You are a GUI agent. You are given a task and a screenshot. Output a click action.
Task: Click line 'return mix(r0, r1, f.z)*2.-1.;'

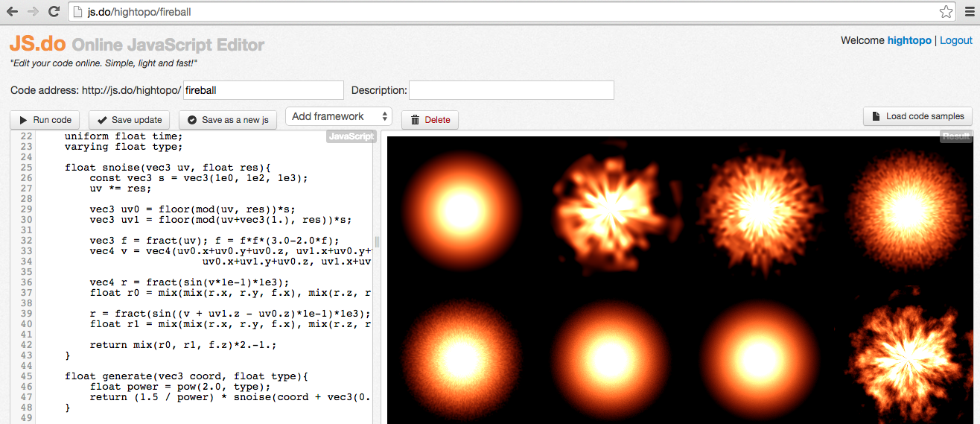point(183,345)
